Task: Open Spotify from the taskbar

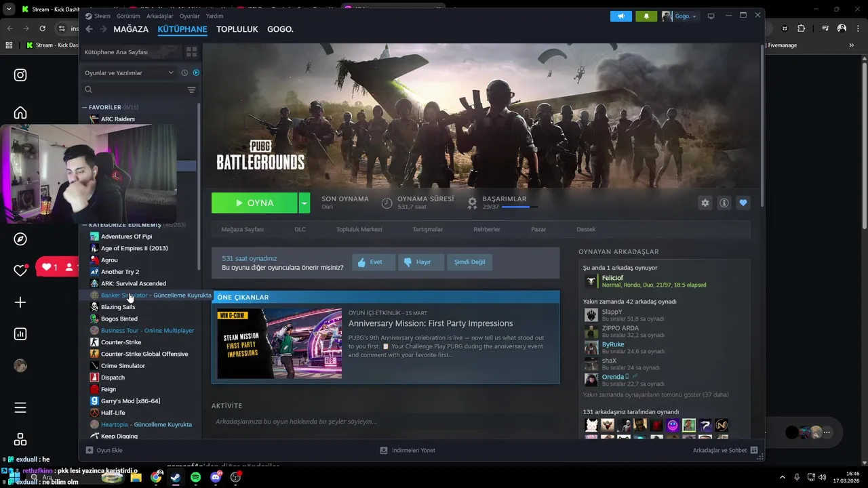Action: 195,477
